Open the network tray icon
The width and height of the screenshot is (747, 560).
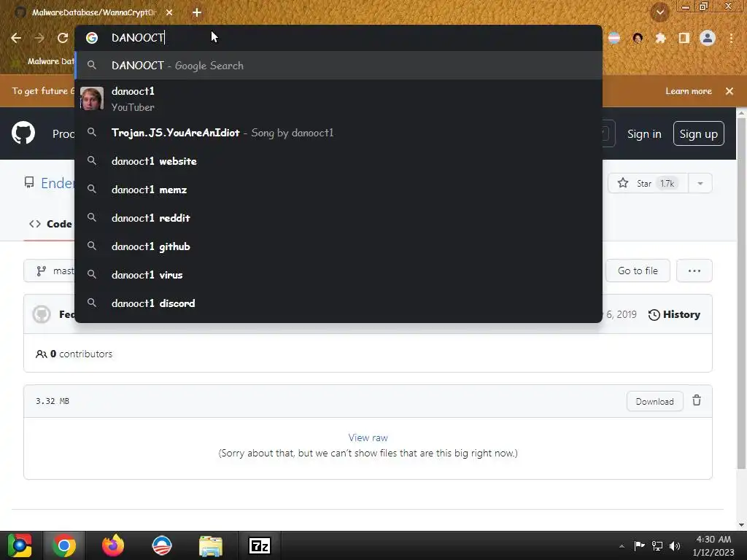click(657, 545)
